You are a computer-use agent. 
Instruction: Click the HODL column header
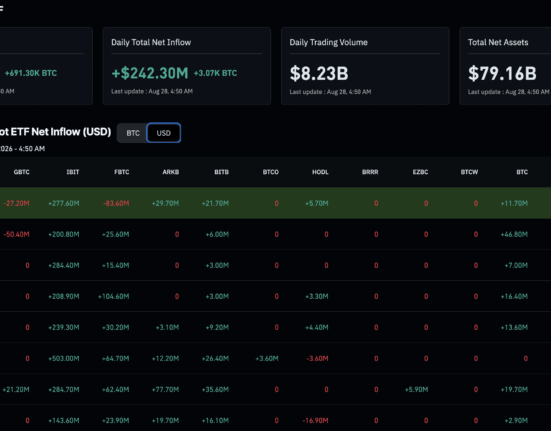click(320, 172)
